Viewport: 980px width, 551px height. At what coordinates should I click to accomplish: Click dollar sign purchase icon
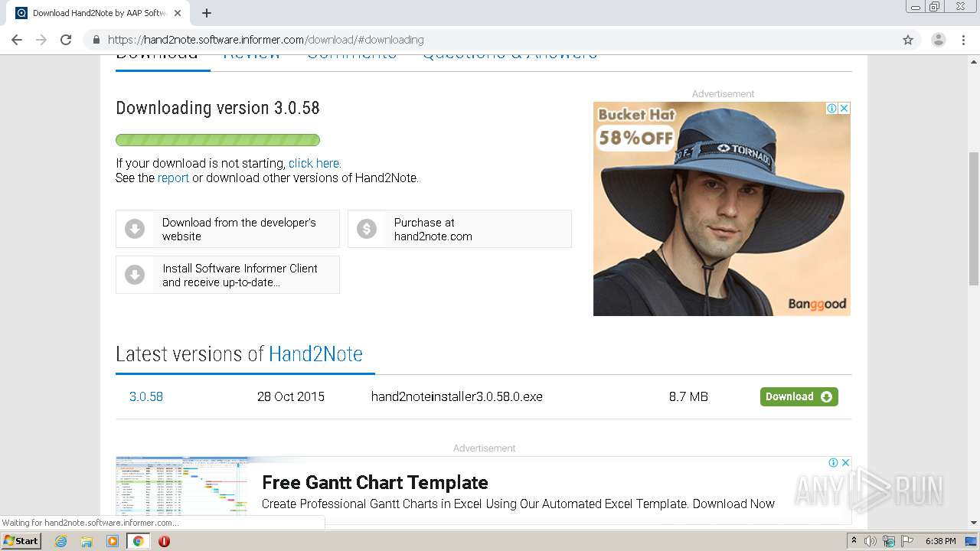[x=367, y=229]
